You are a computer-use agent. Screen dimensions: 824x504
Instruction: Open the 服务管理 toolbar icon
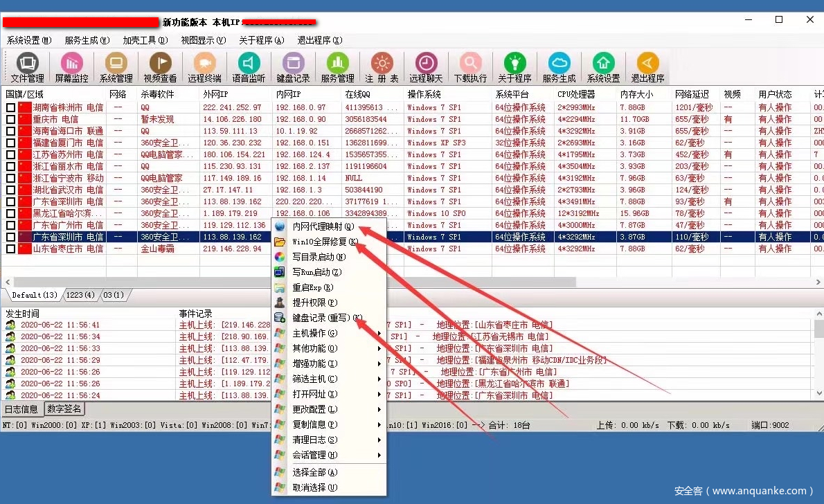click(x=337, y=68)
